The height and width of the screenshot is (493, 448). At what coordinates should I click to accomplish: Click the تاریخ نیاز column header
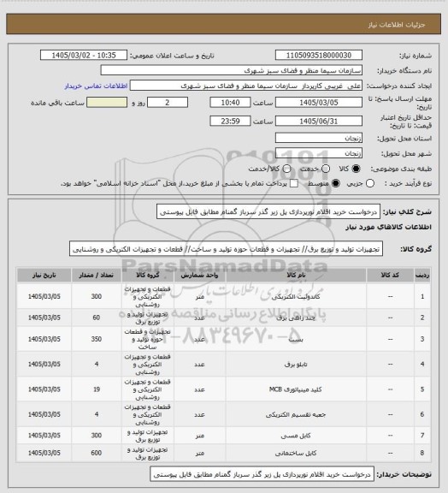pyautogui.click(x=44, y=276)
